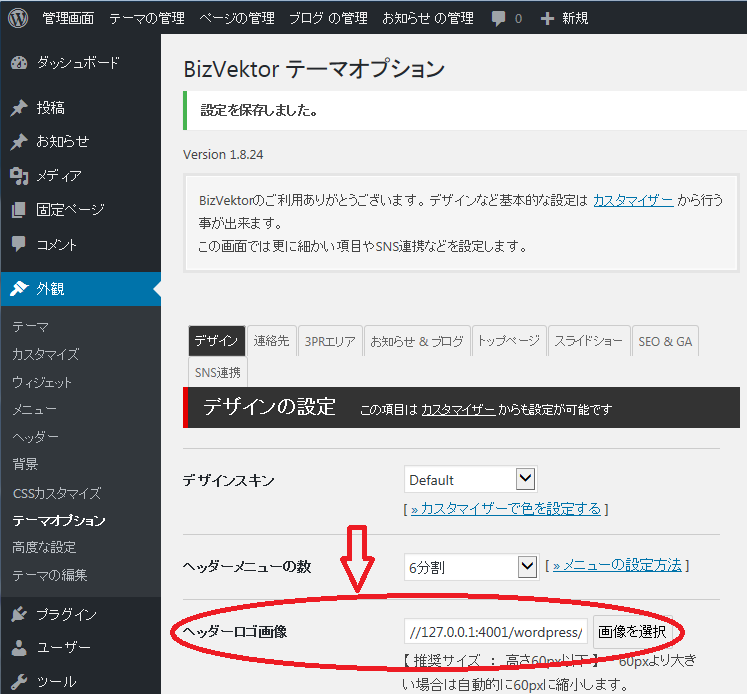Go to メディア in the sidebar
Screen dimensions: 747x694
(59, 175)
